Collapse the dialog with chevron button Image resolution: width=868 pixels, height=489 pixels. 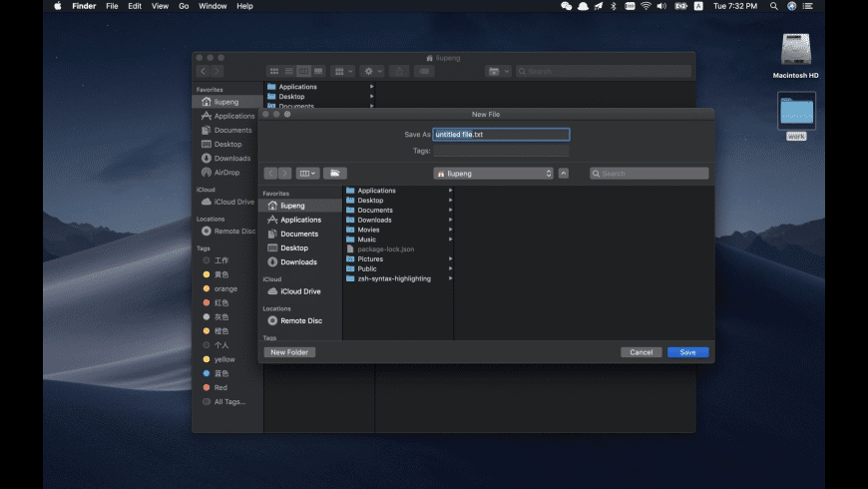(x=564, y=174)
